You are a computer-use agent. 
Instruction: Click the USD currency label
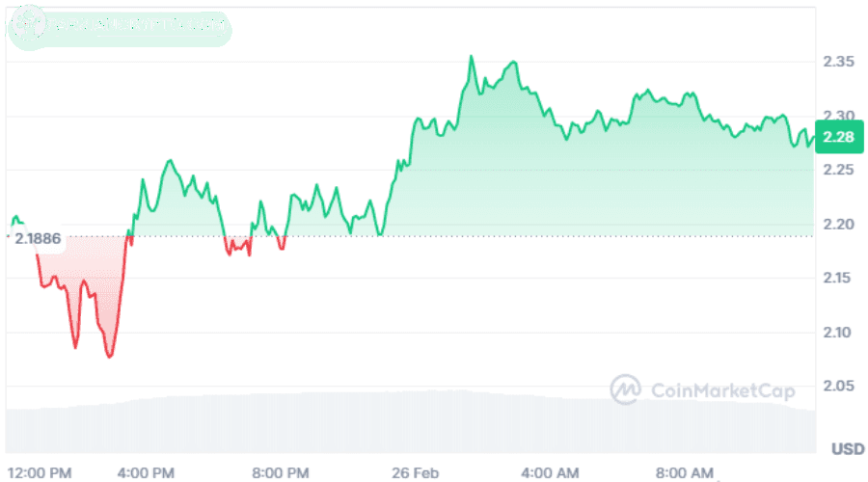click(x=848, y=448)
